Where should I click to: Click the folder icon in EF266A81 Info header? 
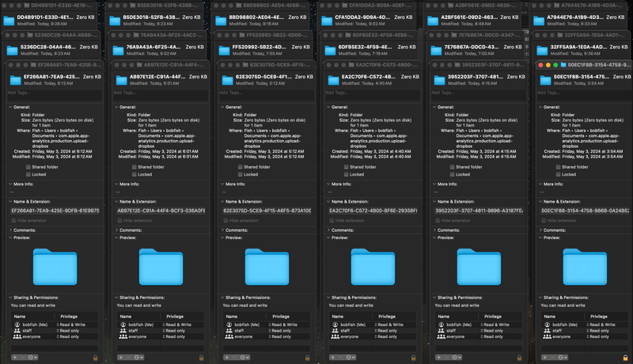point(15,80)
